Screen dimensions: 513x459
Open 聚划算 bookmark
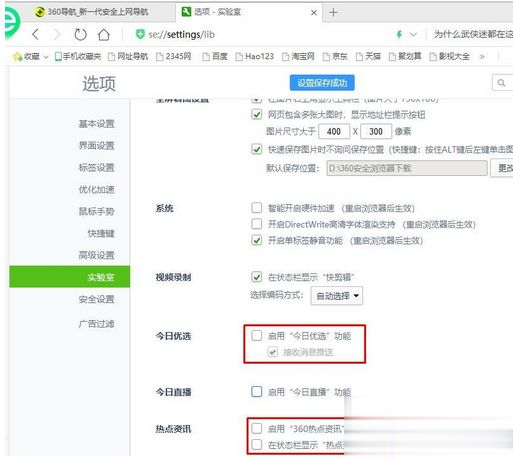tap(405, 57)
